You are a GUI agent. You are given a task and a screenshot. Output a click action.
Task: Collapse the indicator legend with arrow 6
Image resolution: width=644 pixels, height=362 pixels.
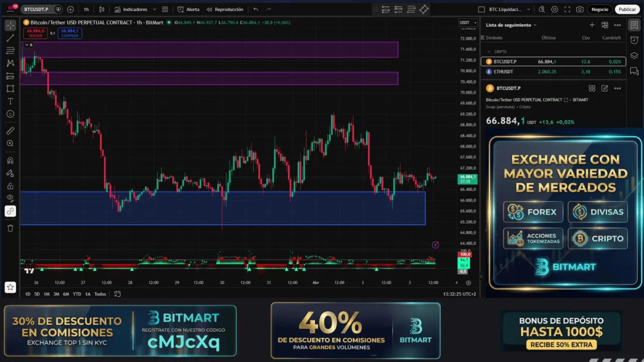[x=29, y=45]
